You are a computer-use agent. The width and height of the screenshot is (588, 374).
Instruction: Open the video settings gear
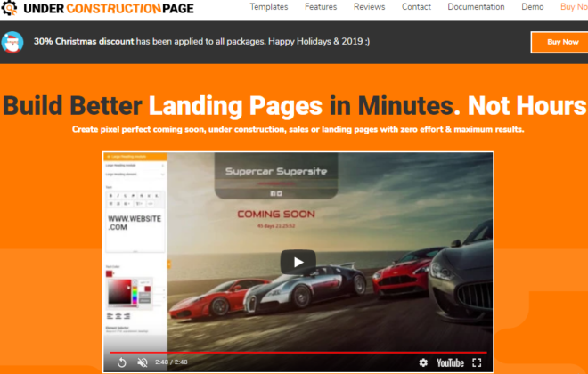[x=423, y=362]
